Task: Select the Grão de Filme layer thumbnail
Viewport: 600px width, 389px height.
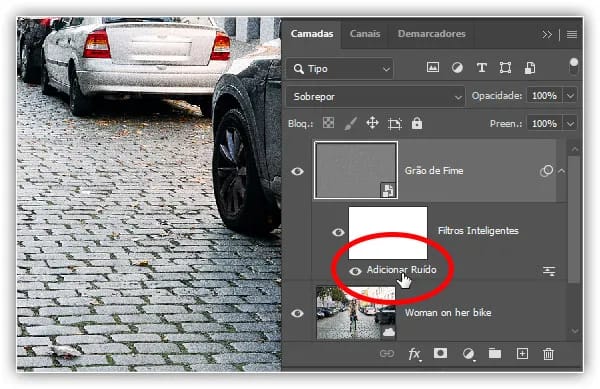Action: point(356,170)
